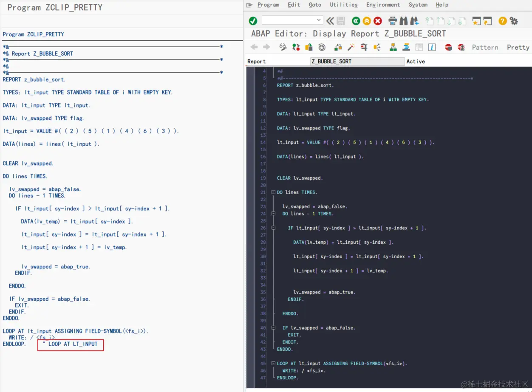Collapse the LOOP AT block at line 45
This screenshot has height=392, width=532.
point(274,364)
